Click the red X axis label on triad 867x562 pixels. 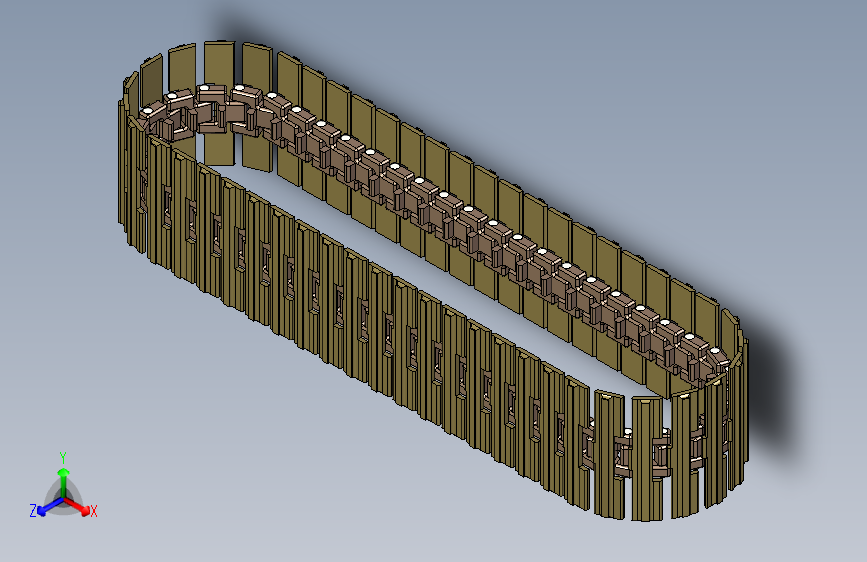pyautogui.click(x=93, y=512)
